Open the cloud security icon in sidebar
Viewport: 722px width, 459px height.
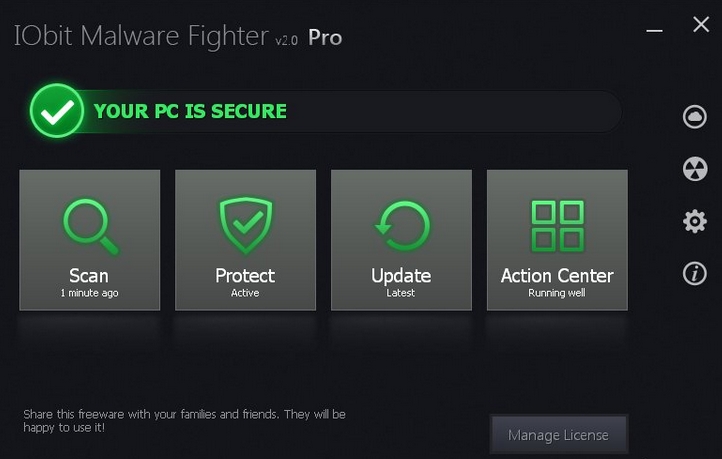694,117
